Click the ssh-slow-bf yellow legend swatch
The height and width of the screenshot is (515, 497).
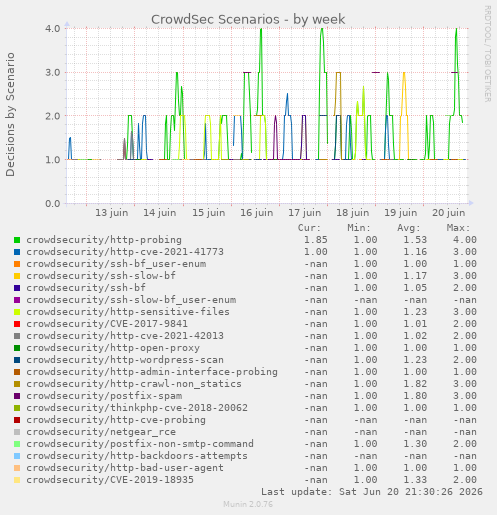17,276
